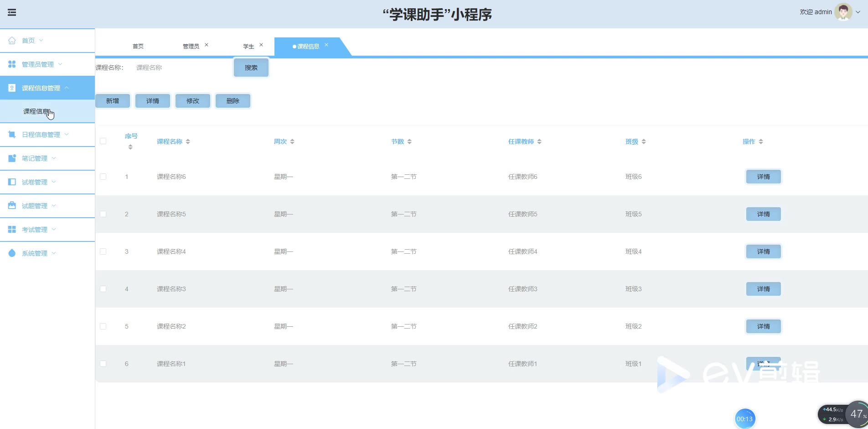
Task: Switch to the 管理员 tab
Action: 191,46
